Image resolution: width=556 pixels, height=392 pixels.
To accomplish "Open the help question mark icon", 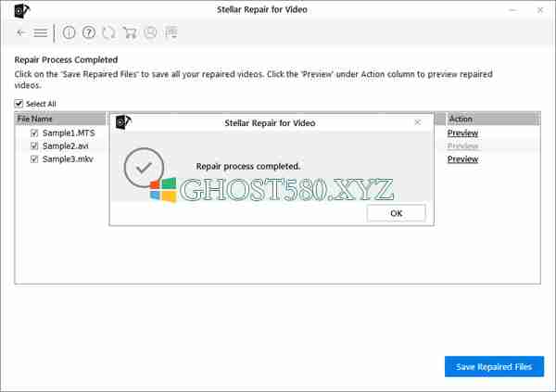I will coord(89,32).
